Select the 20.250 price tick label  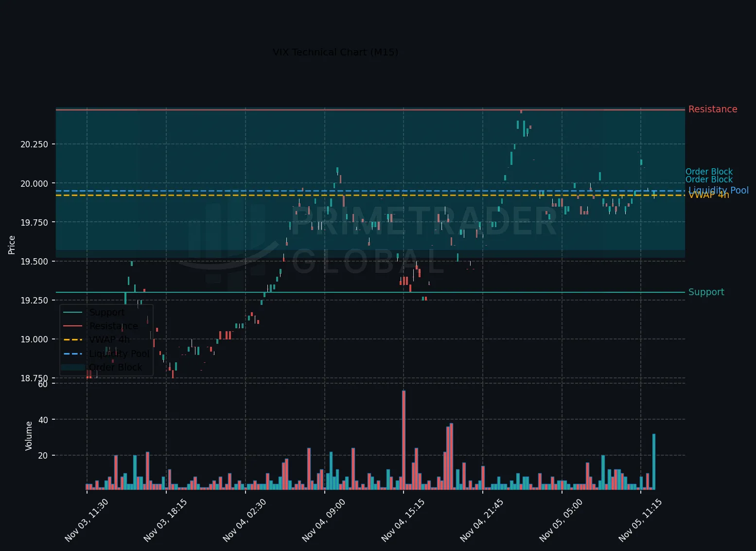click(x=34, y=144)
